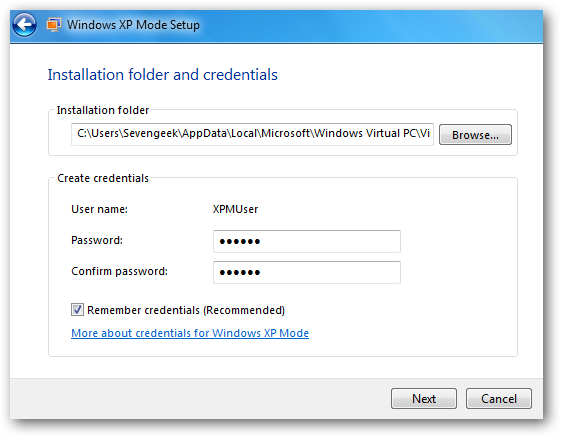Uncheck the Remember credentials checkbox

[77, 310]
